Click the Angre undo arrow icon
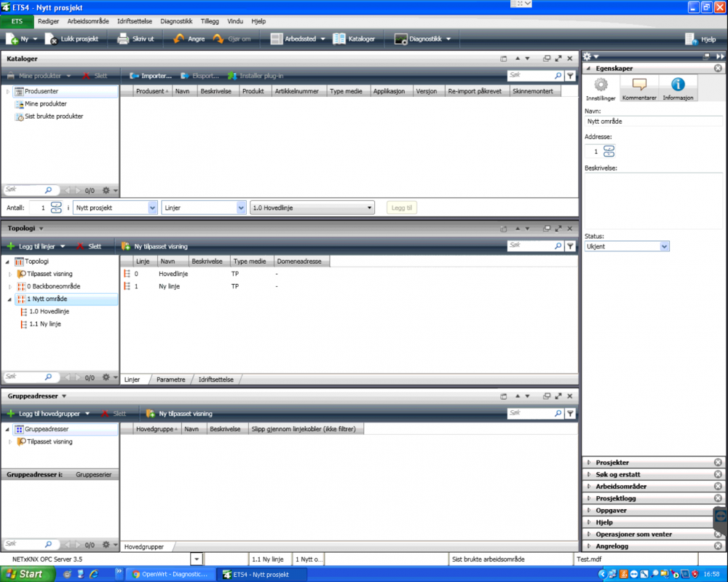 (179, 39)
